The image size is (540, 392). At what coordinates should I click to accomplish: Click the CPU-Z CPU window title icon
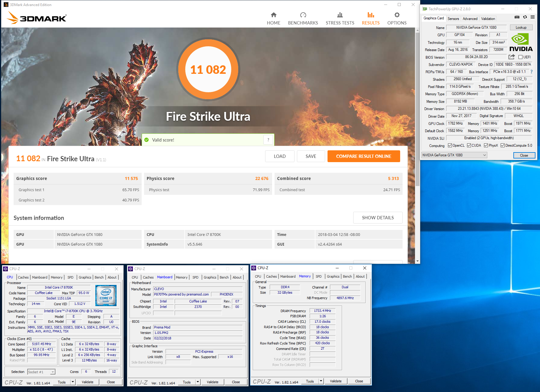pos(5,269)
